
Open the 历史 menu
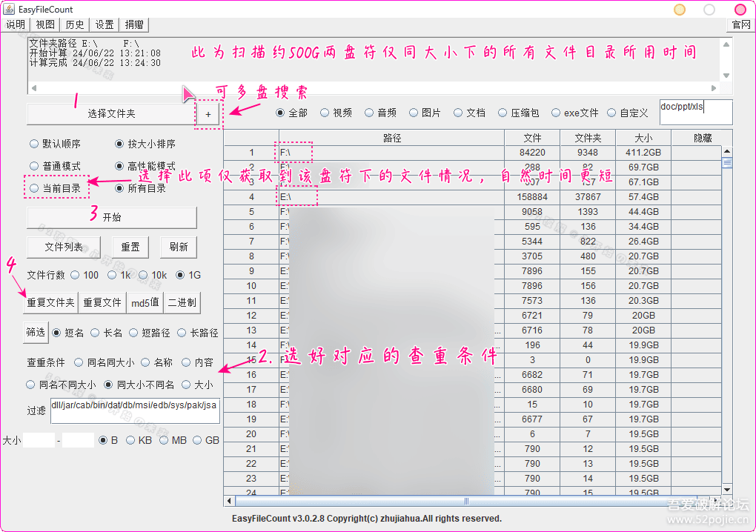[x=75, y=24]
